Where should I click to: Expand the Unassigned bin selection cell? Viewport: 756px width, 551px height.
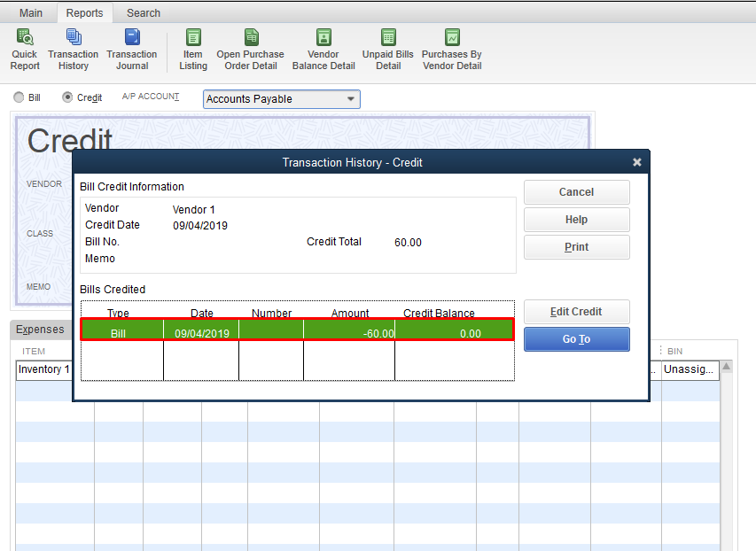(x=690, y=369)
